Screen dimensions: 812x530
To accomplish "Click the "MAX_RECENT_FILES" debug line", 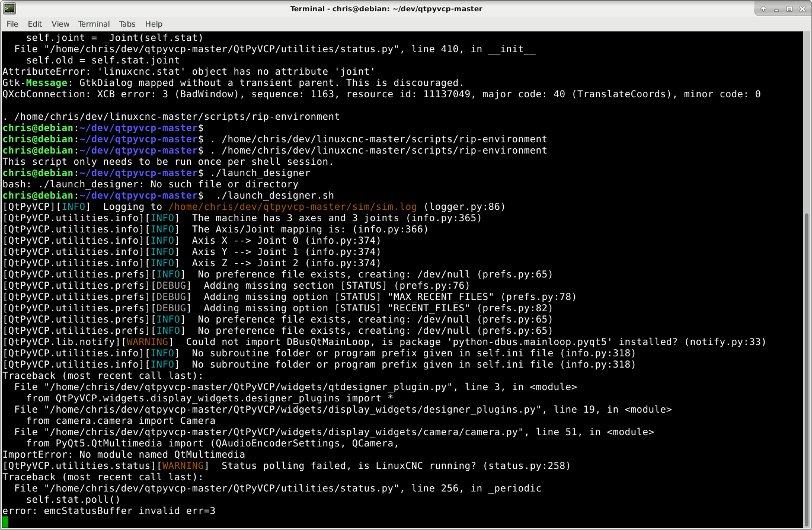I will click(289, 297).
